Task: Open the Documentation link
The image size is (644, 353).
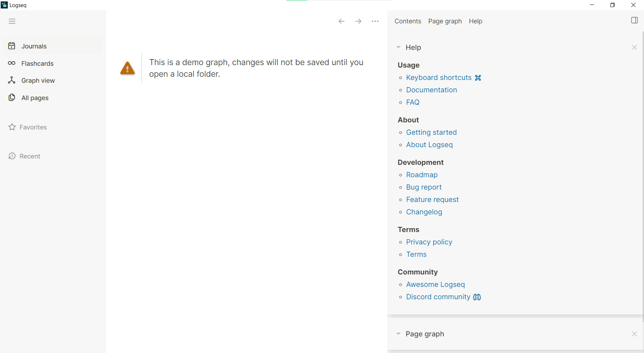Action: coord(431,90)
